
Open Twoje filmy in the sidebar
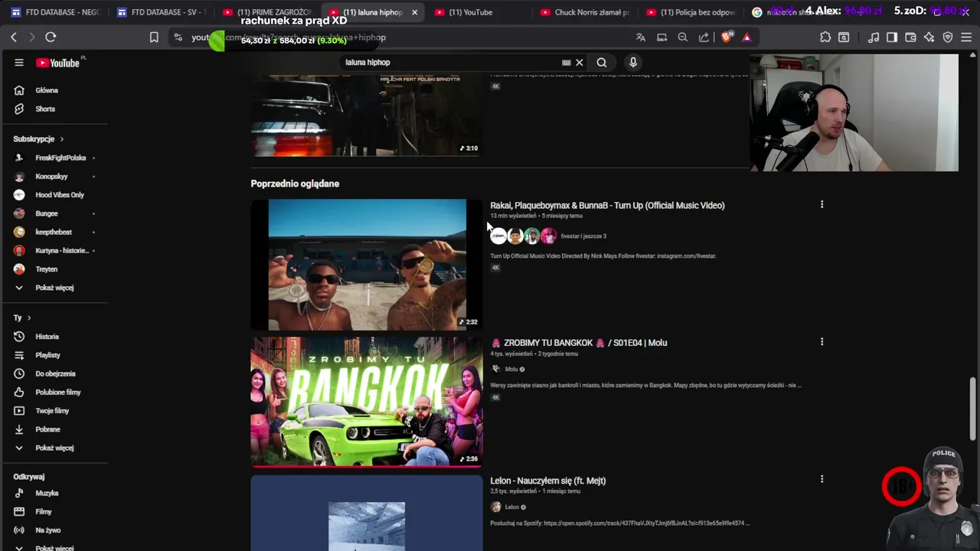point(52,411)
